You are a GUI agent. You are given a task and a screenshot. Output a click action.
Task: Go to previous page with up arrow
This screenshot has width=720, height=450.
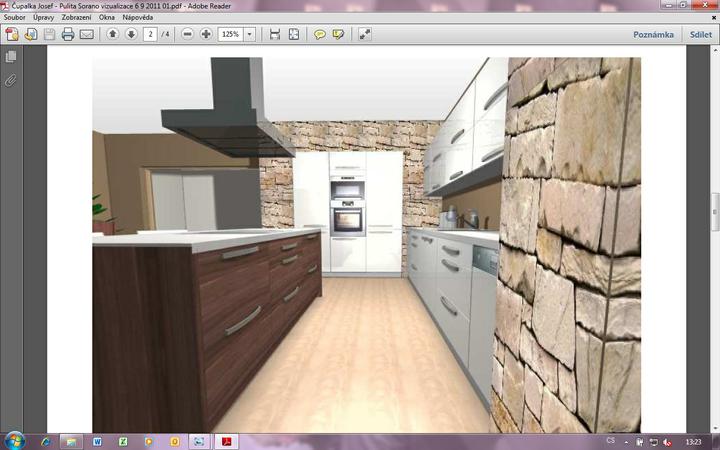coord(112,34)
